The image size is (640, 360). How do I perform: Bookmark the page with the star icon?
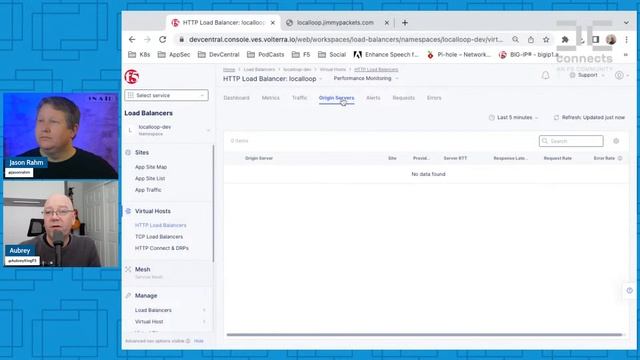click(546, 40)
